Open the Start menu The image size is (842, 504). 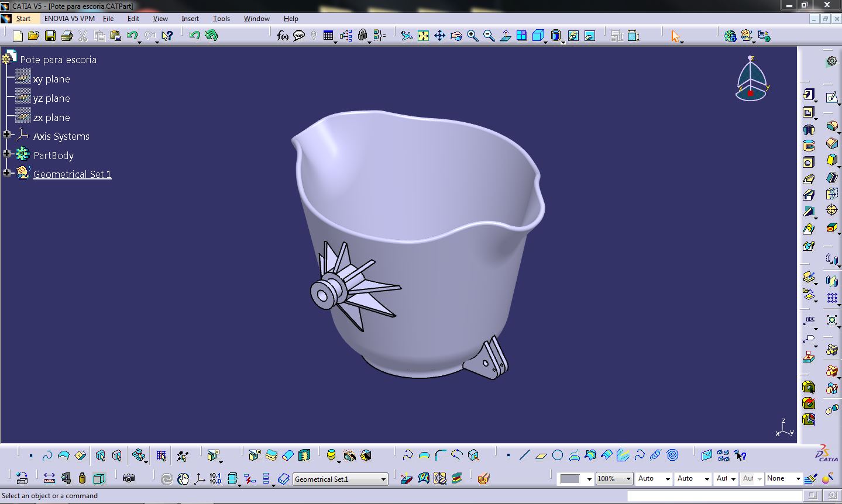(x=23, y=19)
